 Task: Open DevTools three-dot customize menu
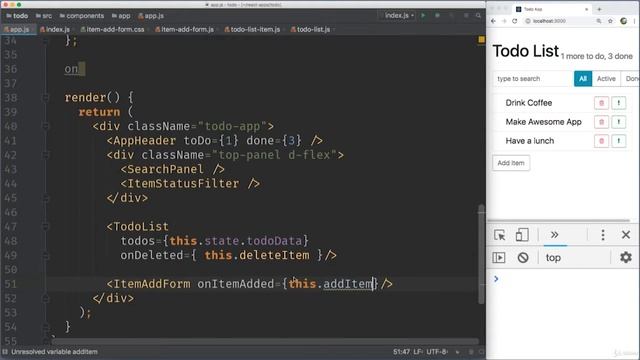point(603,235)
